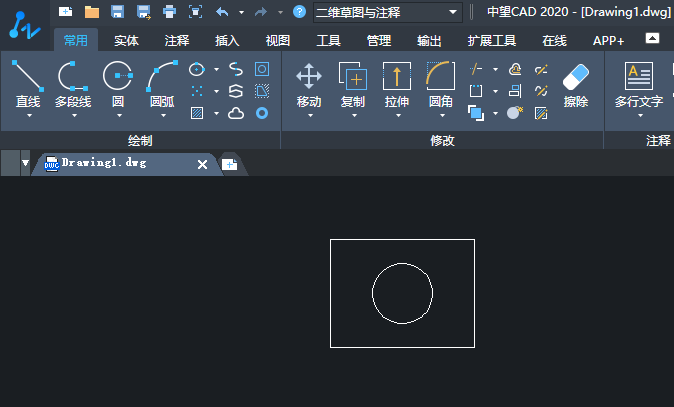Image resolution: width=674 pixels, height=407 pixels.
Task: Open the 二维草图与注释 workspace dropdown
Action: click(x=388, y=12)
